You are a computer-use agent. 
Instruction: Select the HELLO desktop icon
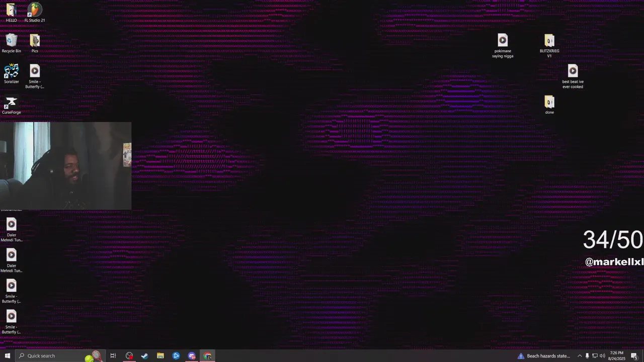11,13
